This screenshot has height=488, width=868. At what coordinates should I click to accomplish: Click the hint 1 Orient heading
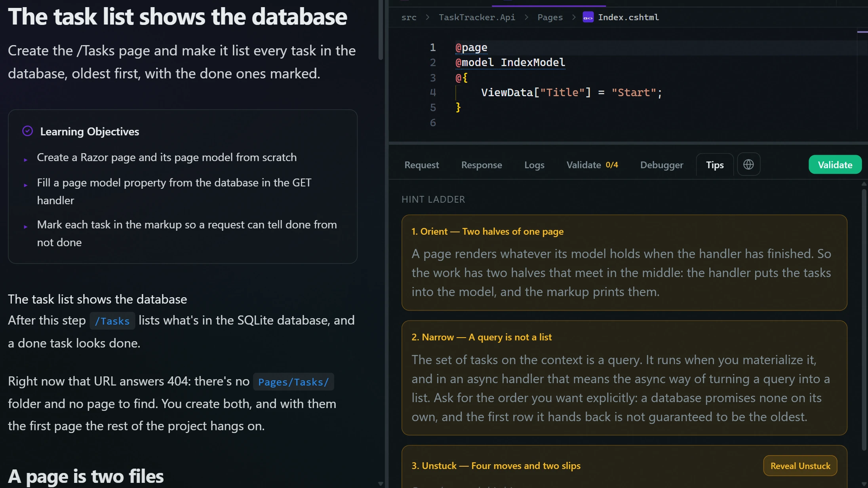click(487, 232)
